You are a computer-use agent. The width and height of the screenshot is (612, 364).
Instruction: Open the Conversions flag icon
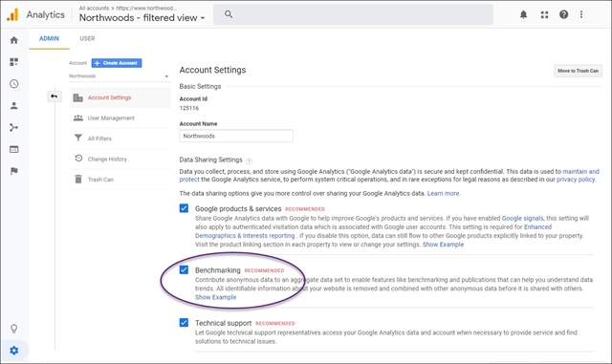point(14,171)
